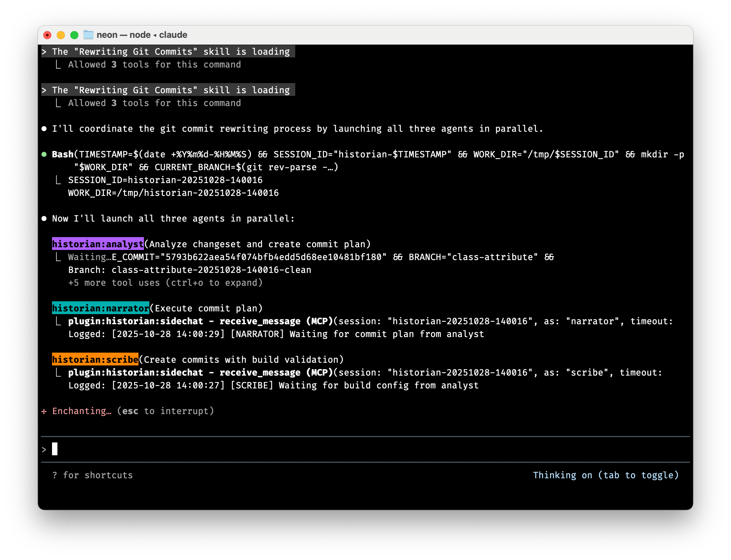Select the orange historian:scribe agent label

(x=95, y=360)
